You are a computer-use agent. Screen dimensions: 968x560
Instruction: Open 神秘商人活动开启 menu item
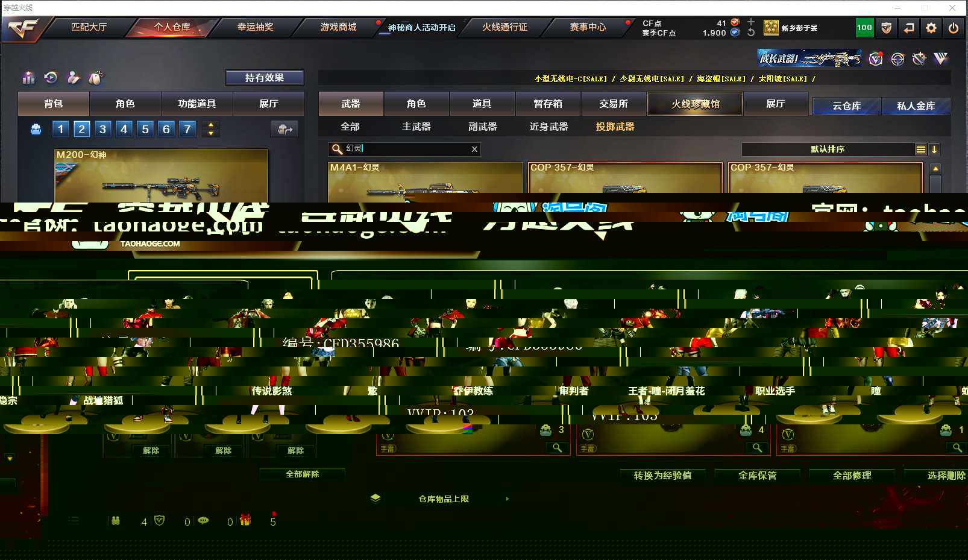tap(422, 28)
